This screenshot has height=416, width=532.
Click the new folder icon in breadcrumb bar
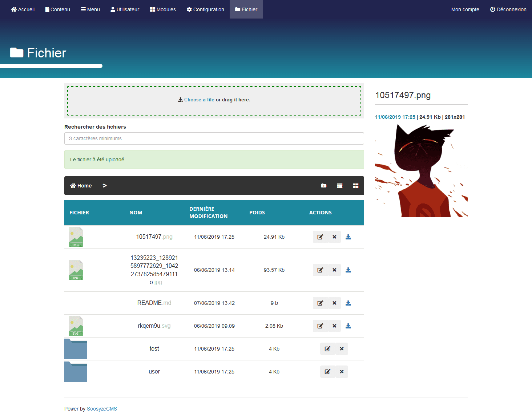[324, 186]
